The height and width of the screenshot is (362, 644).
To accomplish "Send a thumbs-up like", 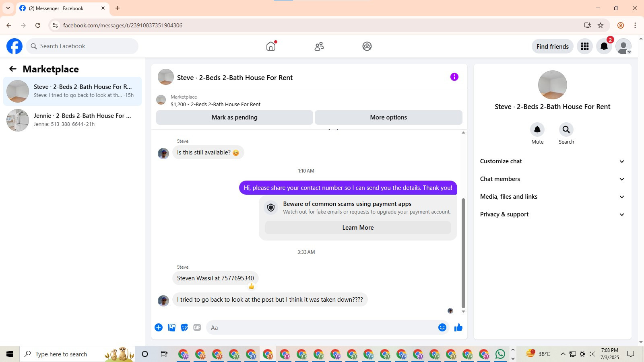I will 458,327.
